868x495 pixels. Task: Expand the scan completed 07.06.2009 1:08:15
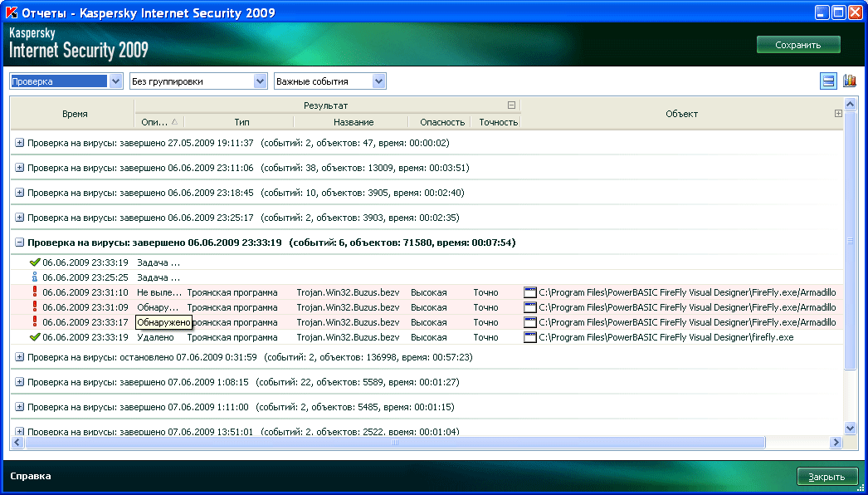(x=19, y=383)
